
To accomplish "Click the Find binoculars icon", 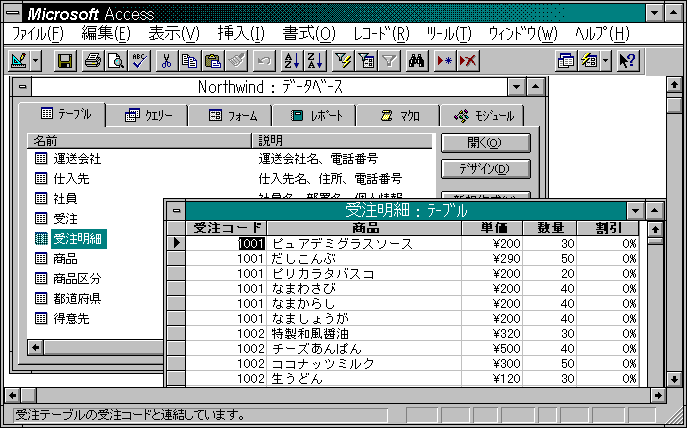I will pos(416,61).
